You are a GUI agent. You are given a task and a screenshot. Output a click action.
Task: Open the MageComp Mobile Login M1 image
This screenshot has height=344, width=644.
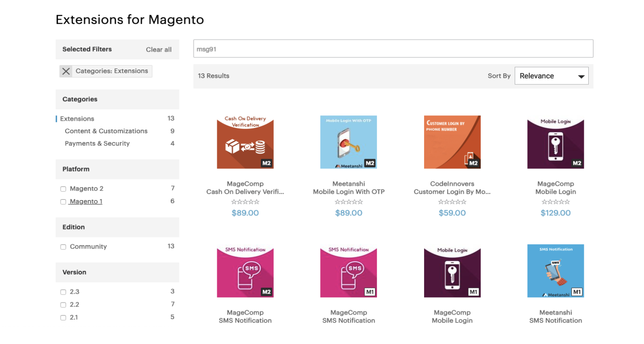tap(452, 270)
